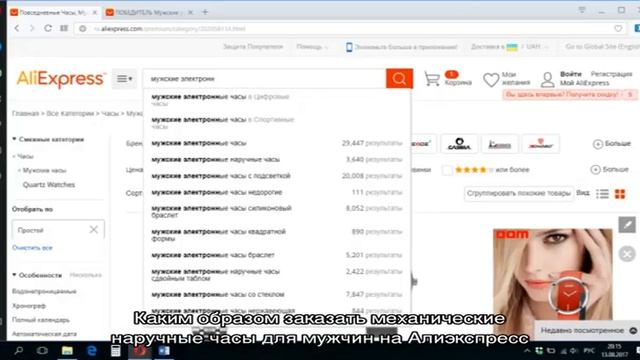
Task: Click the pencil edit floating button
Action: (x=627, y=224)
